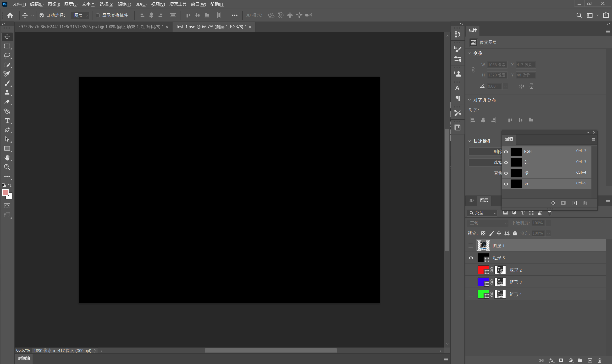612x364 pixels.
Task: Enable 显示变换控件 checkbox
Action: [x=98, y=16]
